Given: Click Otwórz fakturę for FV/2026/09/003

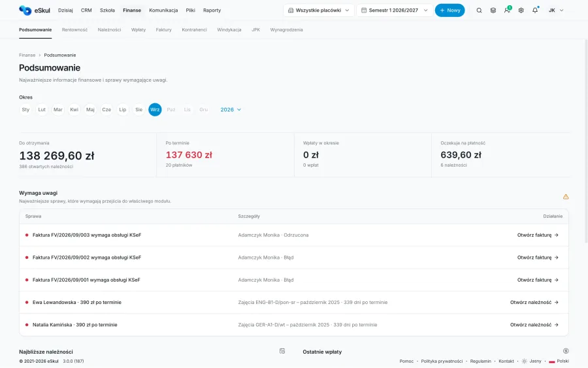Looking at the screenshot, I should tap(538, 235).
